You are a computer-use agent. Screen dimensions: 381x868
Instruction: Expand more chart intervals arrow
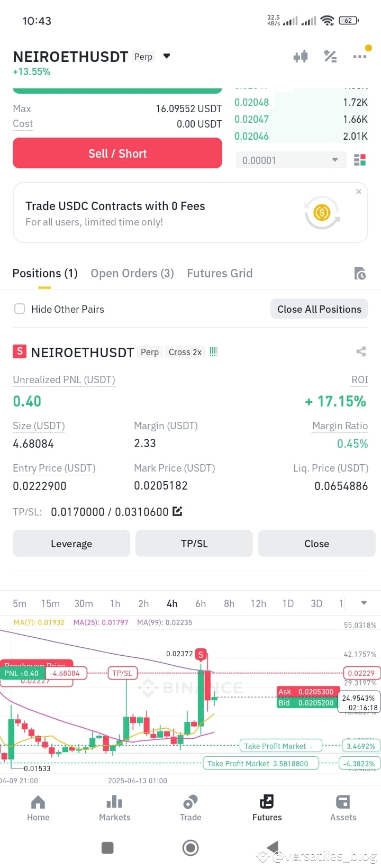tap(364, 603)
